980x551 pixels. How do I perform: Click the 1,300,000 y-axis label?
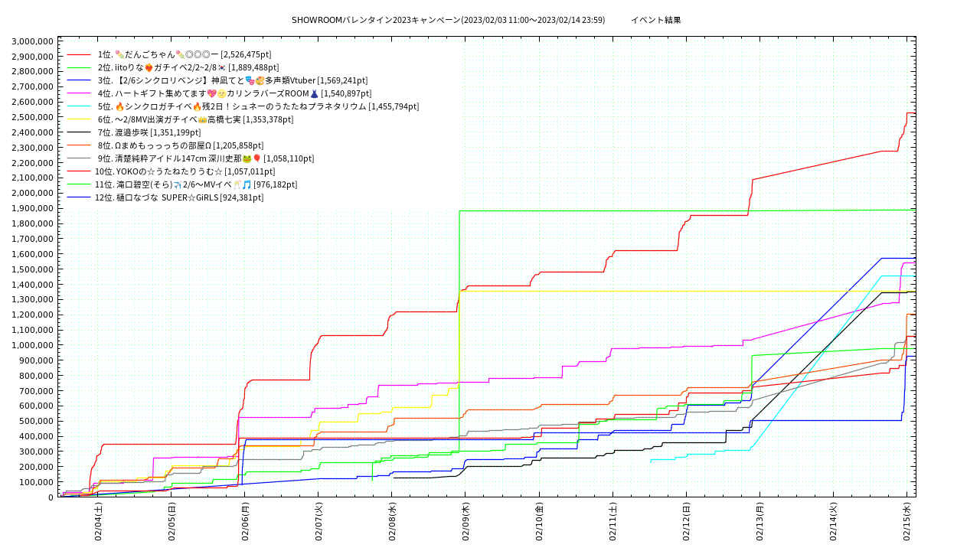(x=34, y=300)
